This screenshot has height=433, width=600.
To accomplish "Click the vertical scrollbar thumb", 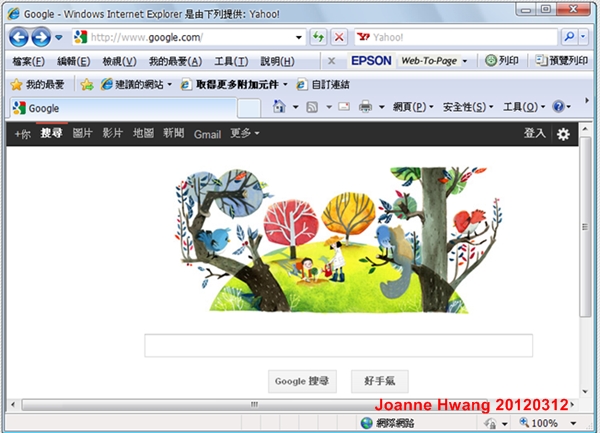I will [585, 227].
